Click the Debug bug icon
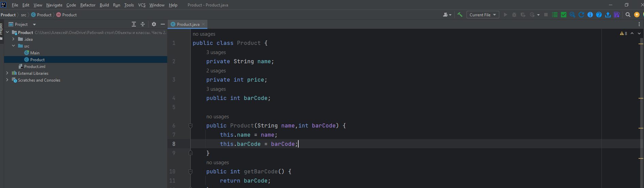This screenshot has width=644, height=188. 514,15
